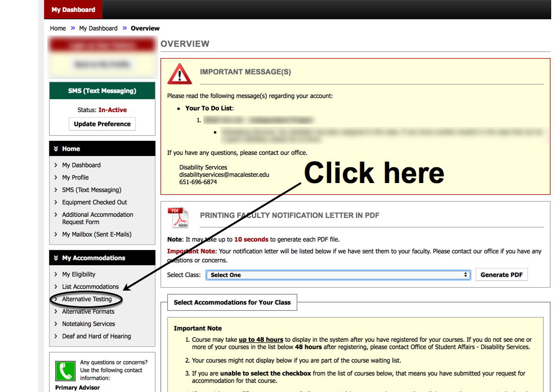Open My Dashboard sidebar link
The width and height of the screenshot is (554, 392).
click(81, 165)
